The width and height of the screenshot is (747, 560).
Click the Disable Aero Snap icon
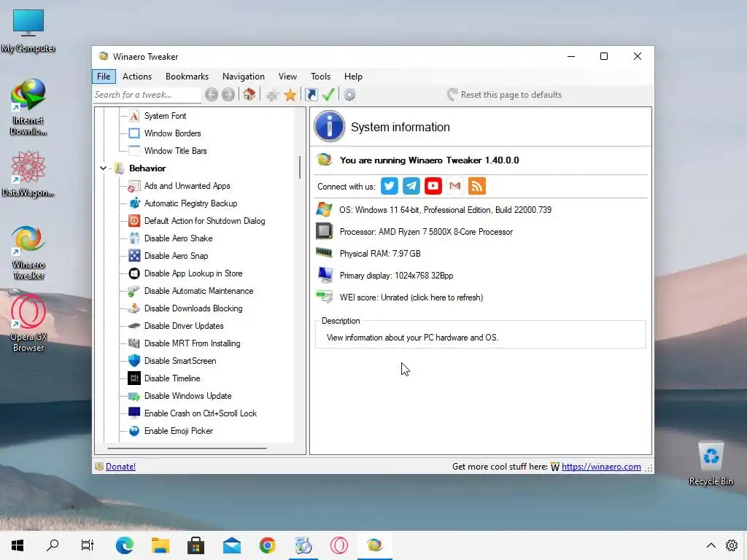point(134,256)
